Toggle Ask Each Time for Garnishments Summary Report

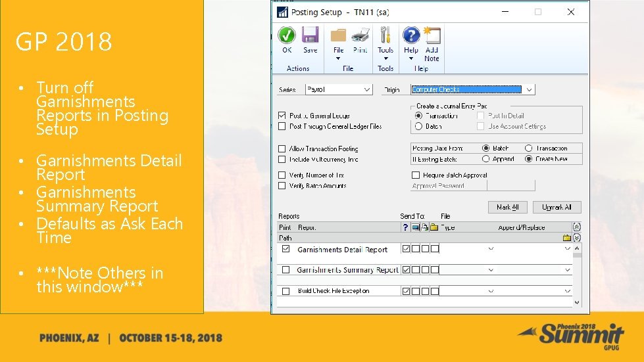[x=406, y=270]
